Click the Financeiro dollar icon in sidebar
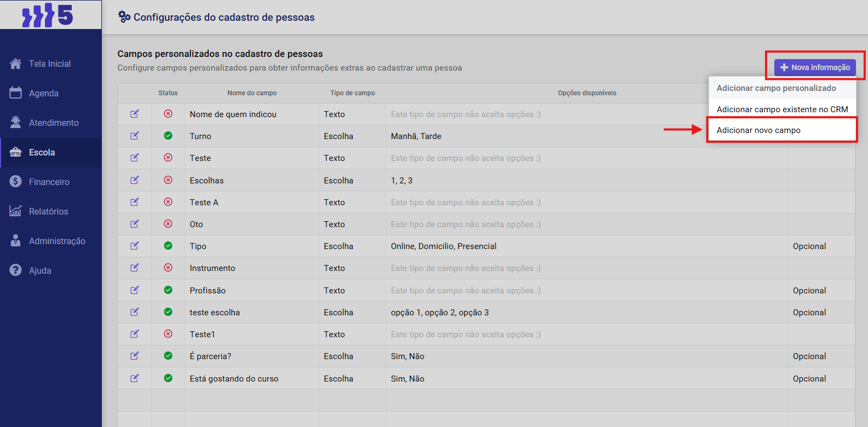This screenshot has height=427, width=868. click(15, 182)
